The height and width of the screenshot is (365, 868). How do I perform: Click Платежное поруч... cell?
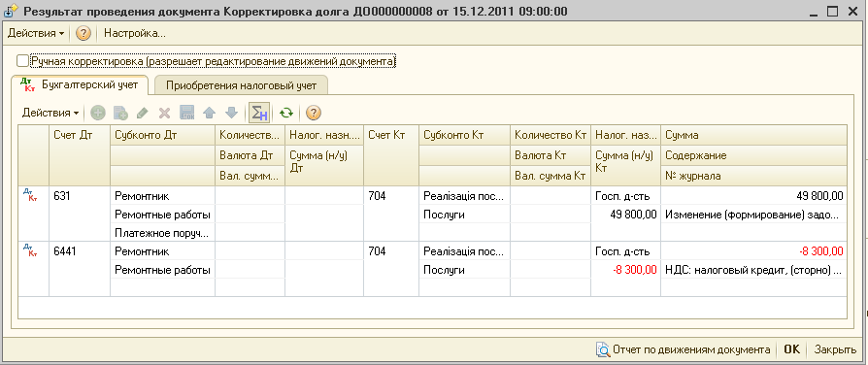(163, 233)
